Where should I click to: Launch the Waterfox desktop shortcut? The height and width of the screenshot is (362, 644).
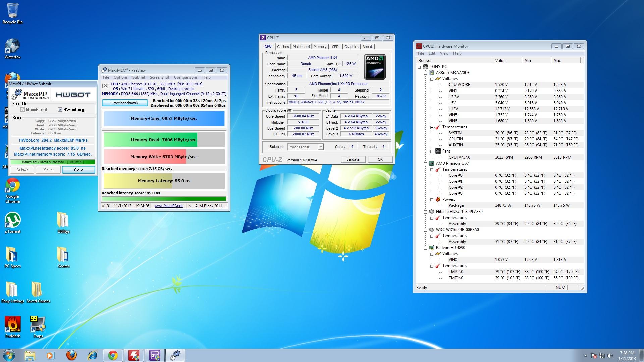click(13, 49)
